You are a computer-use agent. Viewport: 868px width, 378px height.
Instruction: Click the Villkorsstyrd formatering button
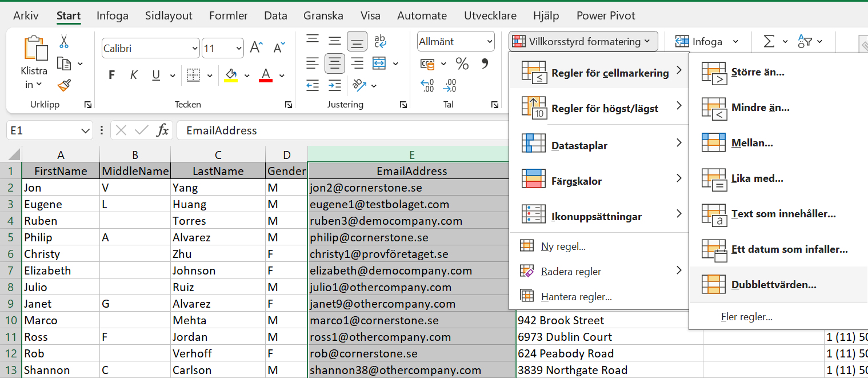click(x=583, y=41)
